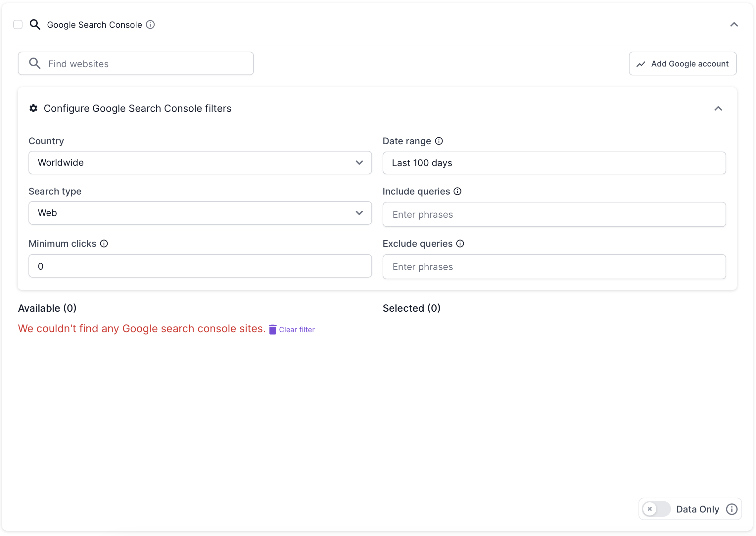Image resolution: width=756 pixels, height=536 pixels.
Task: Click the Include queries phrases input
Action: click(x=554, y=215)
